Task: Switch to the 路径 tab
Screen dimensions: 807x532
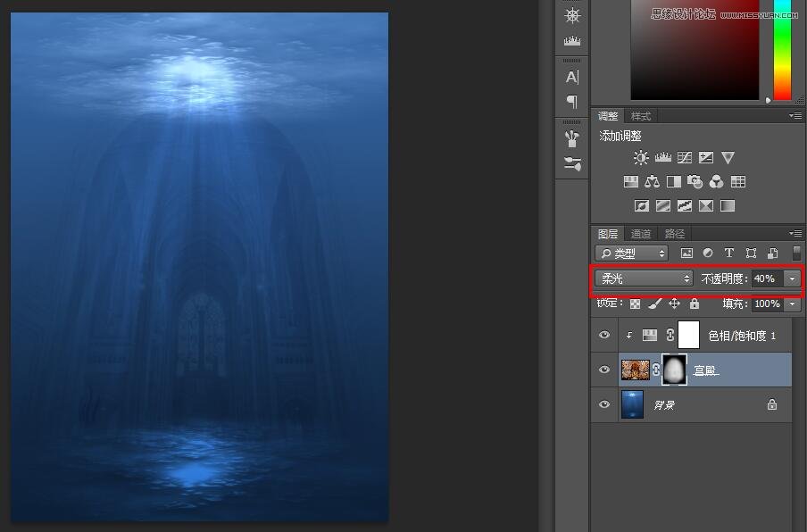Action: (x=675, y=234)
